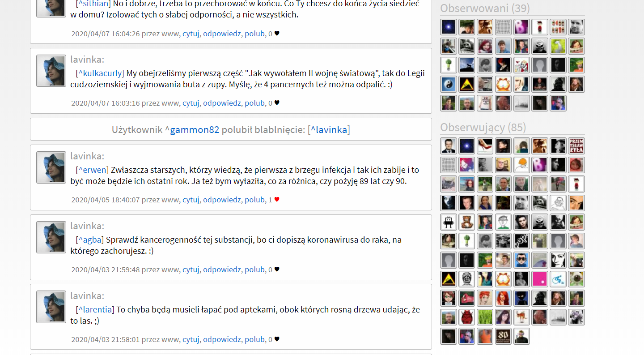The height and width of the screenshot is (355, 644).
Task: Open the Garfield avatar in Obserwujący
Action: (503, 279)
